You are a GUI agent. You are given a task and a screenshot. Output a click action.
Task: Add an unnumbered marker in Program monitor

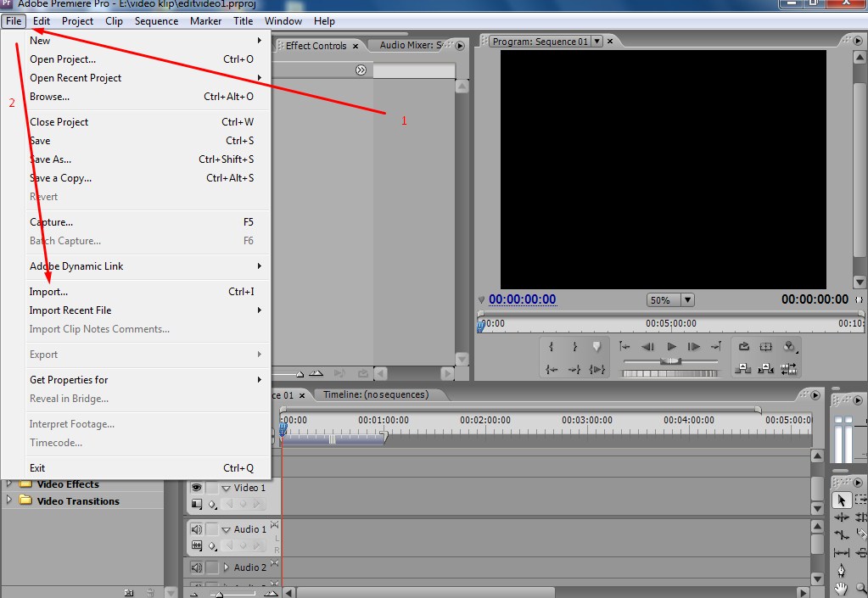[x=596, y=347]
